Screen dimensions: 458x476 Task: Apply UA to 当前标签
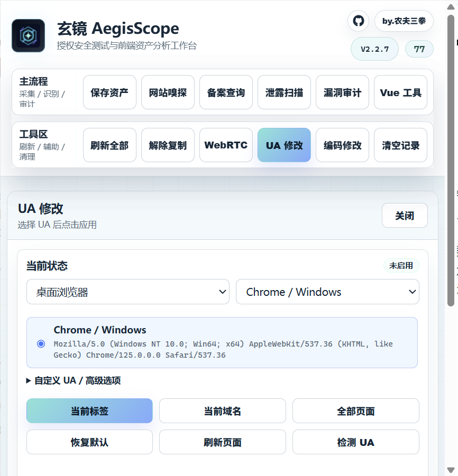pyautogui.click(x=89, y=410)
